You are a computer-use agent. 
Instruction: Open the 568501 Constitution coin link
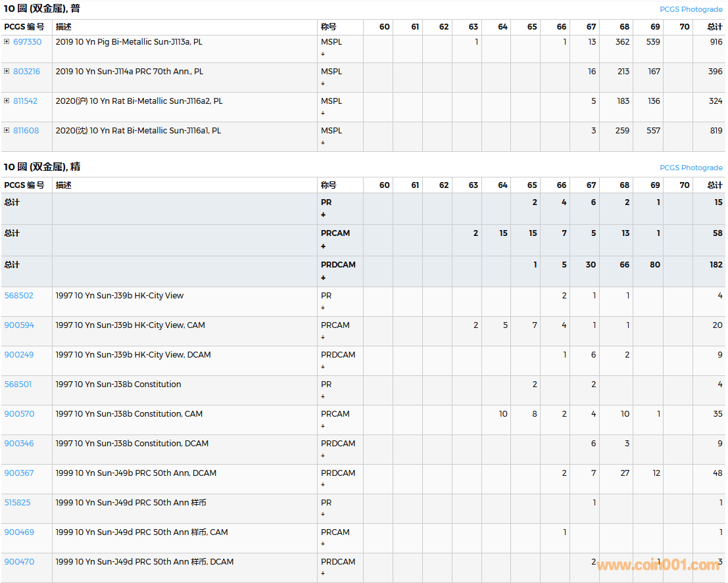coord(18,385)
